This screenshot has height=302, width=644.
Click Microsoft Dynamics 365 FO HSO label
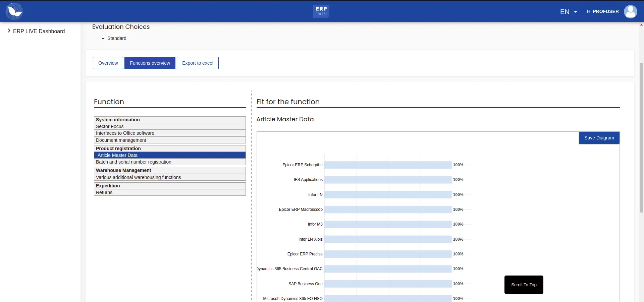click(x=292, y=299)
